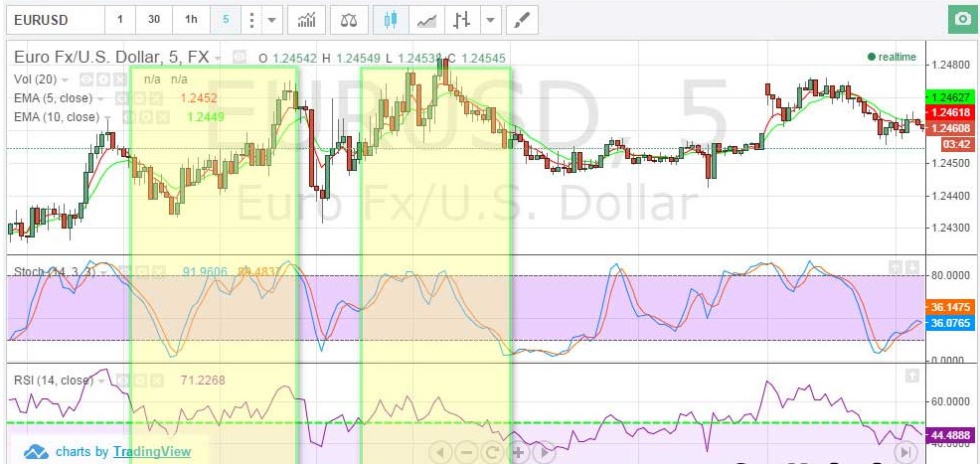
Task: Hide the EMA (5, close) indicator
Action: [122, 98]
